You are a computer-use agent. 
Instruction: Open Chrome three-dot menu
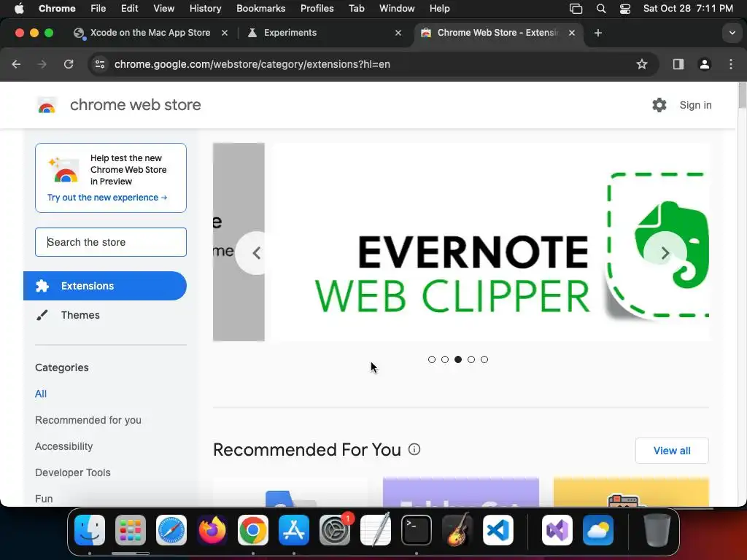tap(731, 64)
